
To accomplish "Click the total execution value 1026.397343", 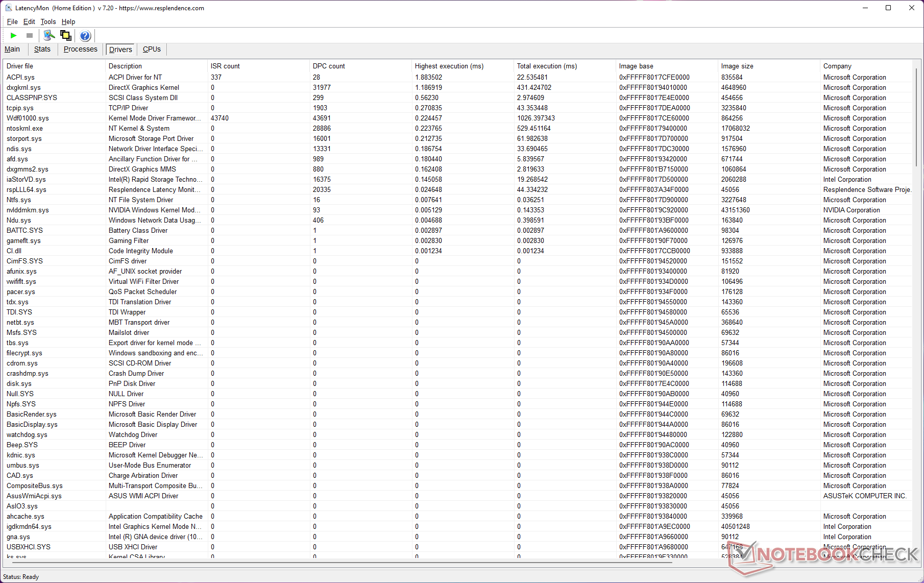I will 536,118.
